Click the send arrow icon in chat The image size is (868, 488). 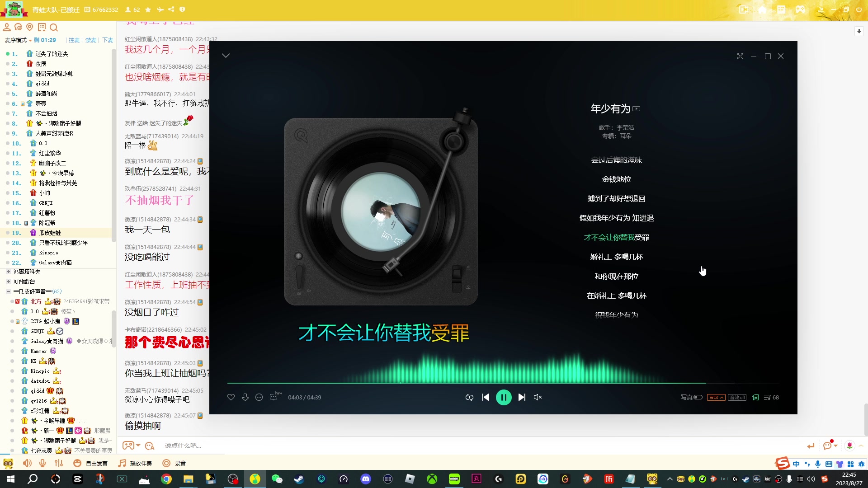(811, 446)
